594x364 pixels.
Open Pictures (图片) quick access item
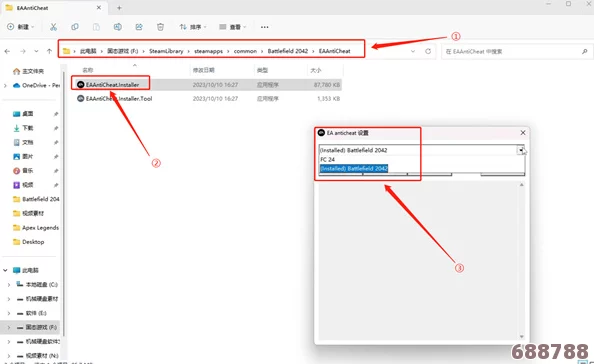23,156
